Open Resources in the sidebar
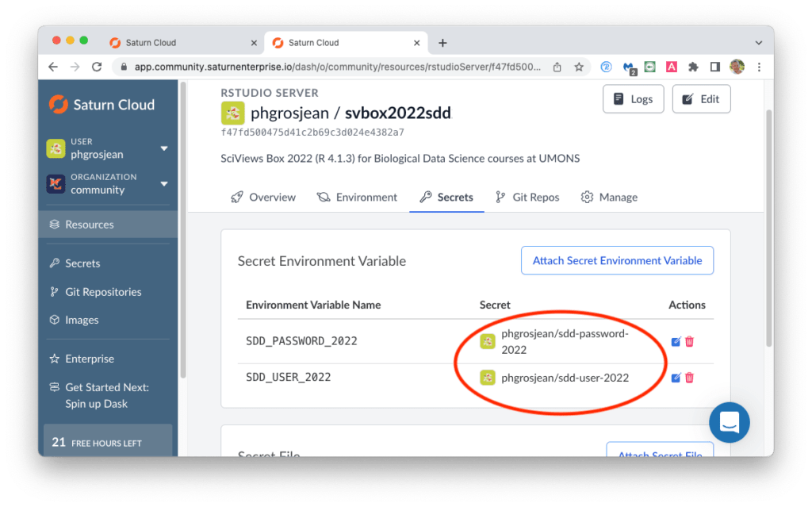This screenshot has height=507, width=812. [x=108, y=225]
